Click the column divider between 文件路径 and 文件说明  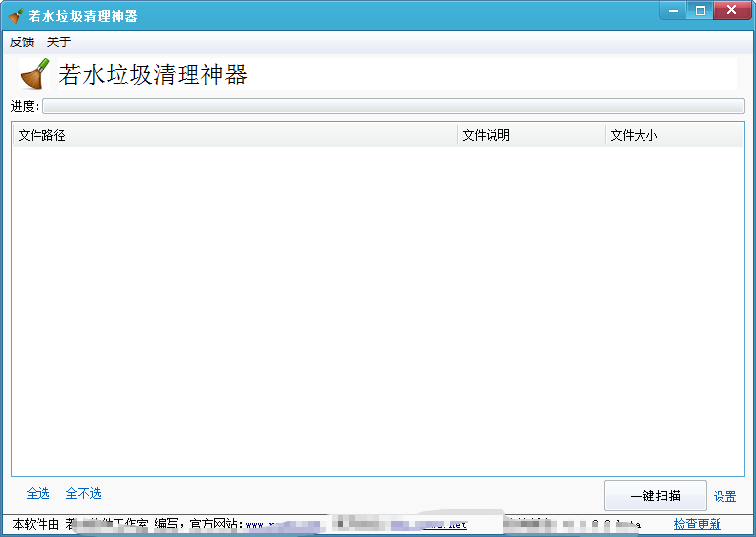pos(458,135)
